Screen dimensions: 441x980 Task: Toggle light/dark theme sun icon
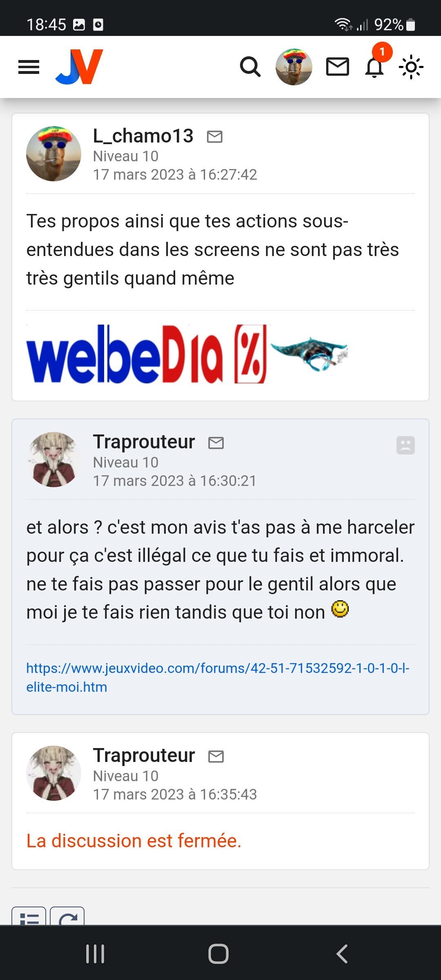411,67
